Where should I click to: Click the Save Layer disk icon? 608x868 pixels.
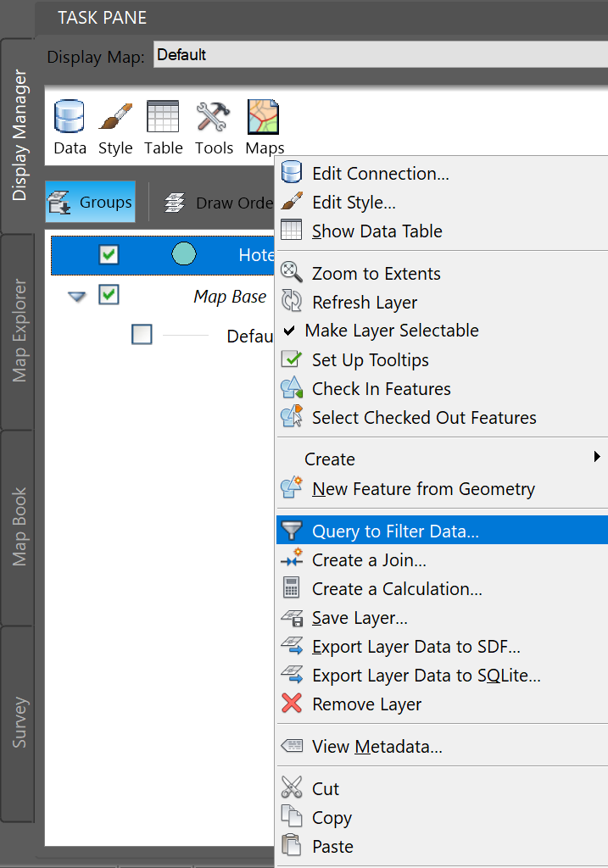[x=291, y=617]
